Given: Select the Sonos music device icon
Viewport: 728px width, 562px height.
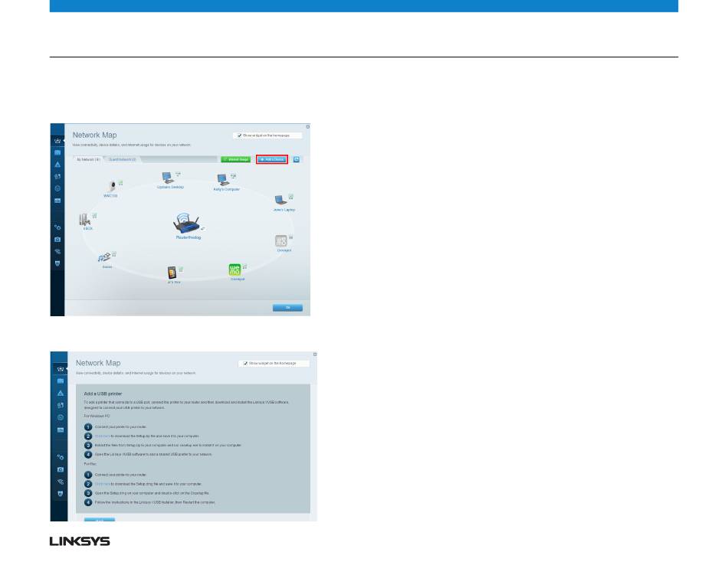Looking at the screenshot, I should coord(105,259).
